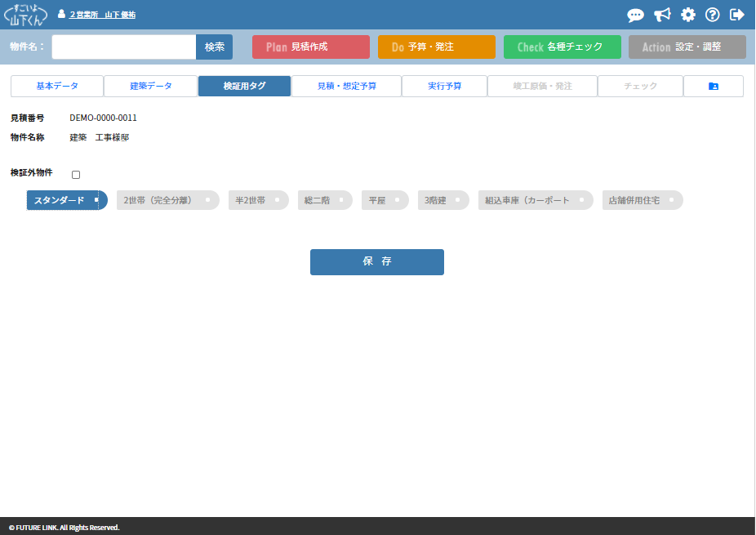Click the help question mark icon

click(x=712, y=15)
